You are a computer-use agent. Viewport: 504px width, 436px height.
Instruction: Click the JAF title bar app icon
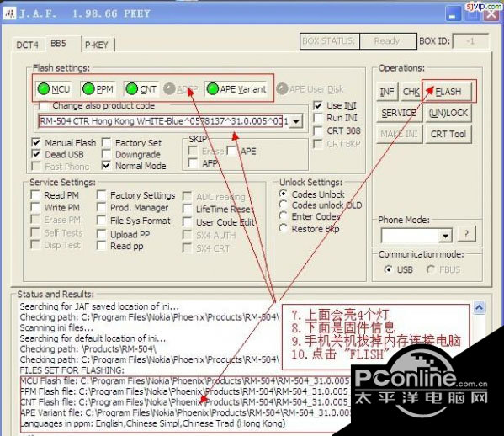(x=9, y=13)
